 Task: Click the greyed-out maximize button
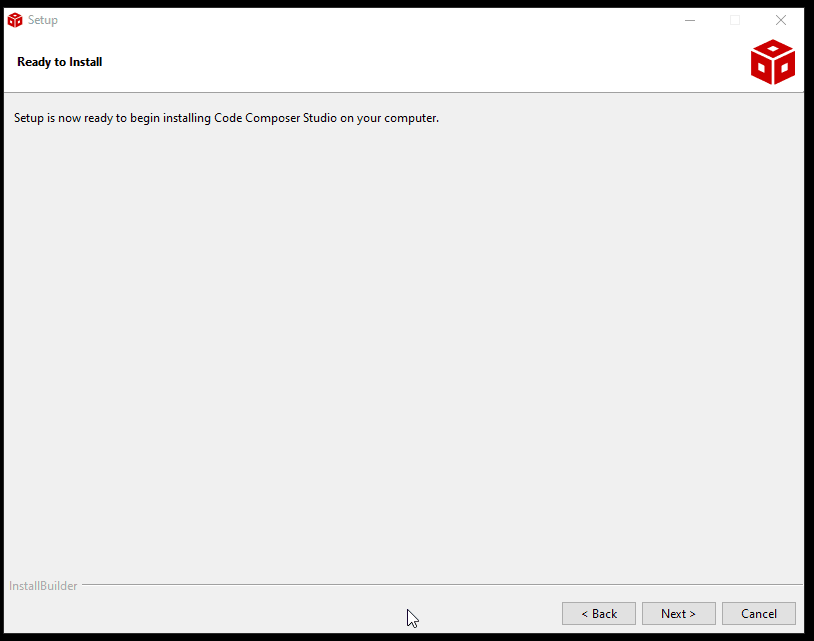735,20
